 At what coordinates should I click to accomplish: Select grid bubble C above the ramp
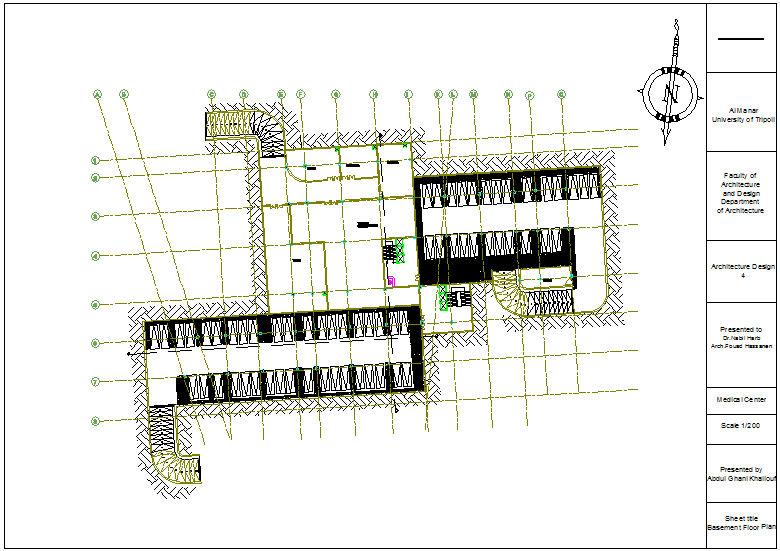[x=211, y=94]
